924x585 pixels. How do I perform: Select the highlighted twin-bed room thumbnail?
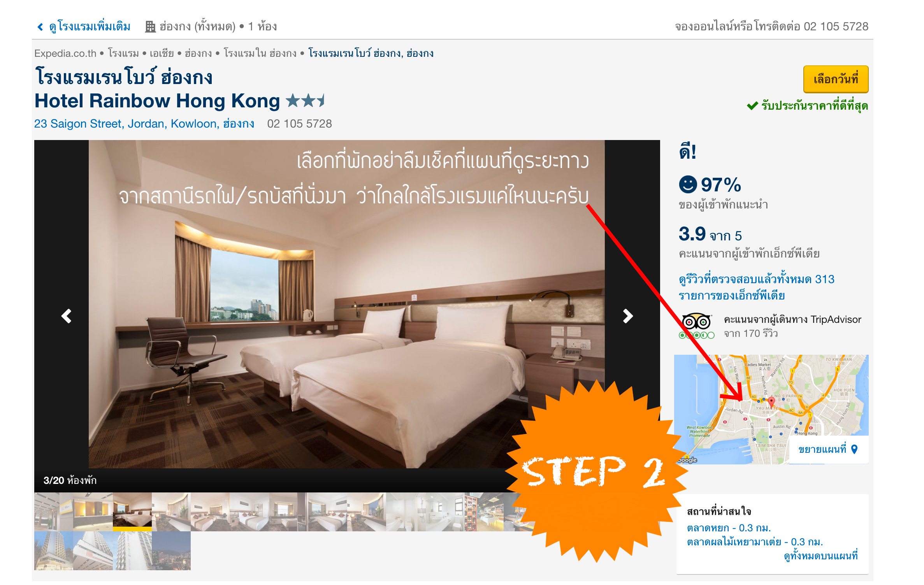pos(132,512)
